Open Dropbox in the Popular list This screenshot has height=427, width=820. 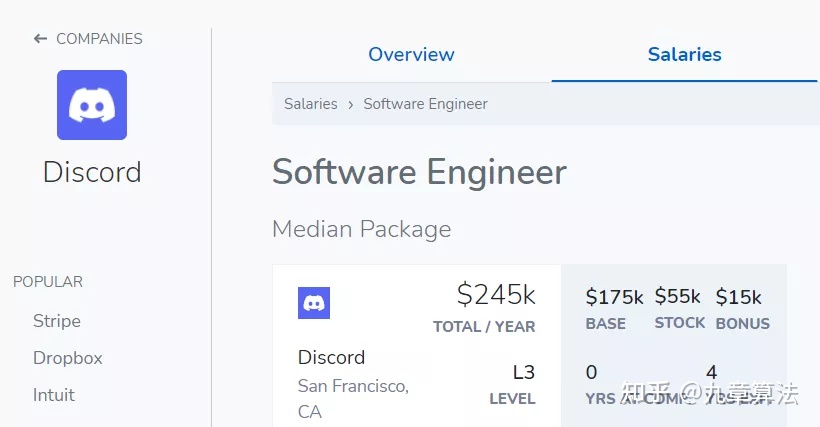[x=67, y=357]
